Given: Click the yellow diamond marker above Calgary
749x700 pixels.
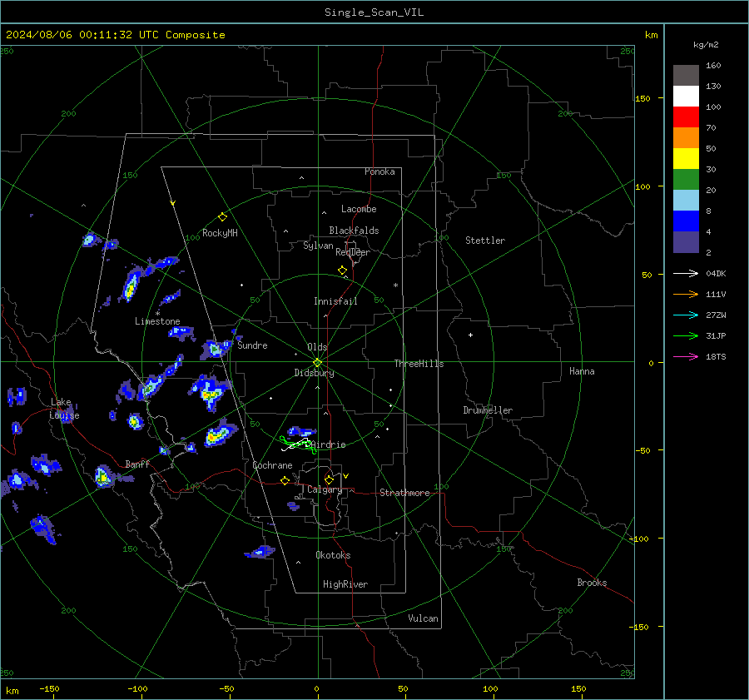Looking at the screenshot, I should [x=329, y=479].
